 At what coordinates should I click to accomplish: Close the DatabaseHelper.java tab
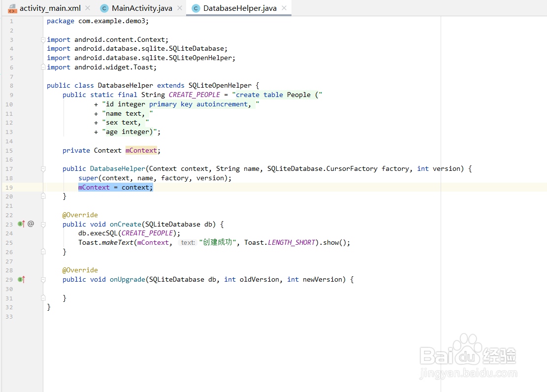[x=284, y=8]
